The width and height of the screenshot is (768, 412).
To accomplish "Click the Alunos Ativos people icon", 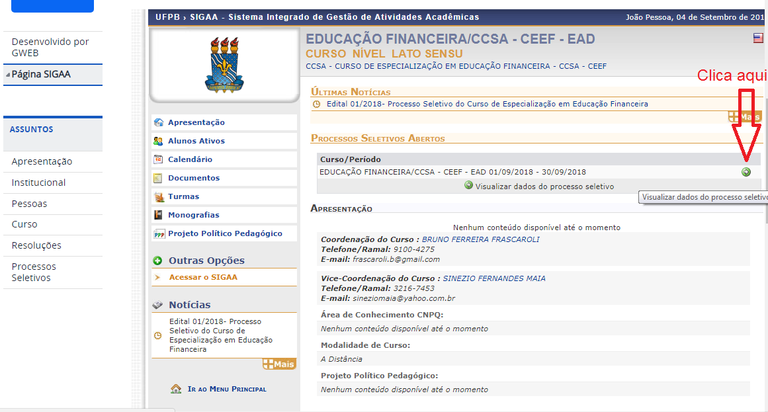I will [158, 141].
